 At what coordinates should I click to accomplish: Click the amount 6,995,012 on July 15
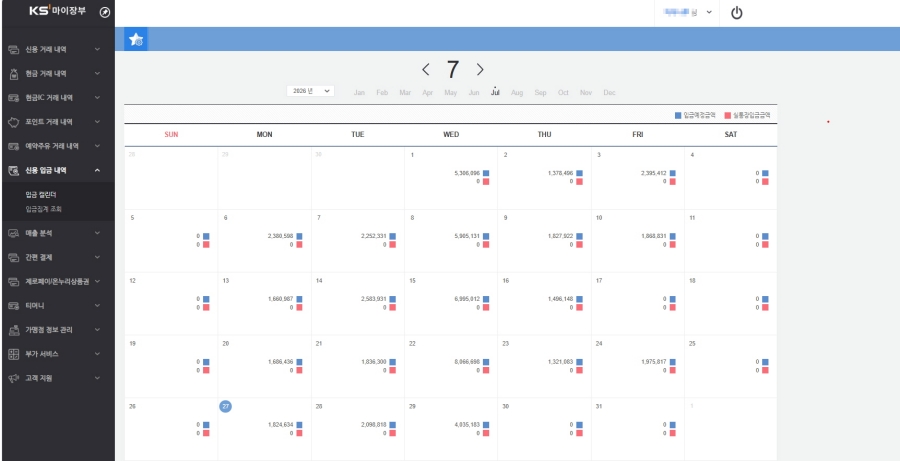coord(467,299)
